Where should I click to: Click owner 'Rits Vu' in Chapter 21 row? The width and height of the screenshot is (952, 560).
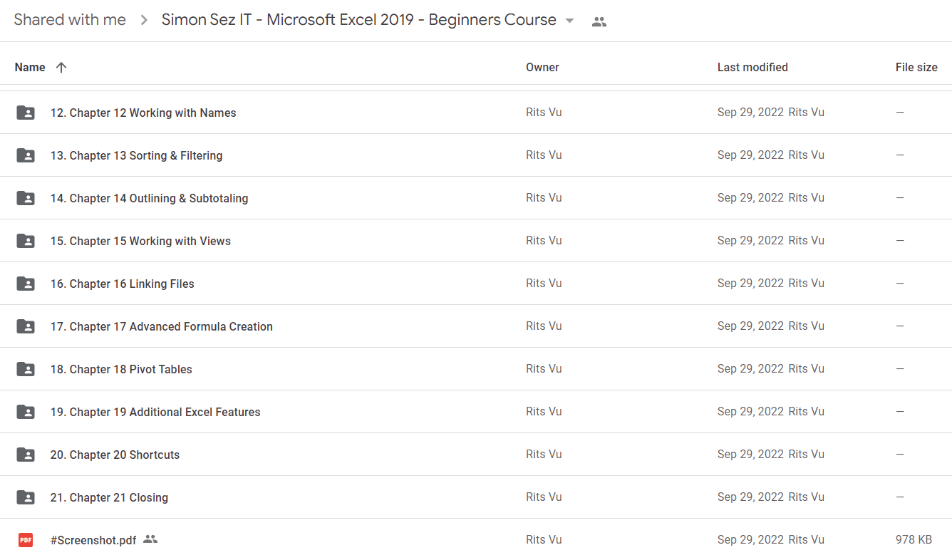pos(544,497)
